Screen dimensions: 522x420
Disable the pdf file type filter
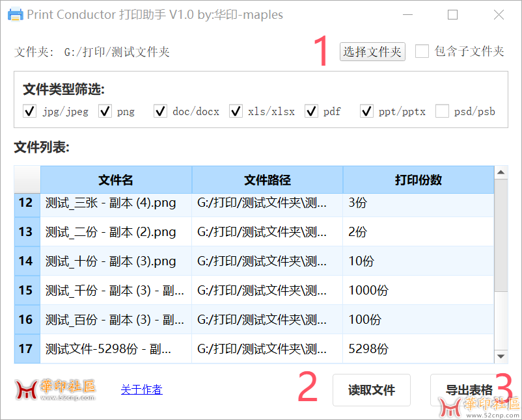coord(311,111)
